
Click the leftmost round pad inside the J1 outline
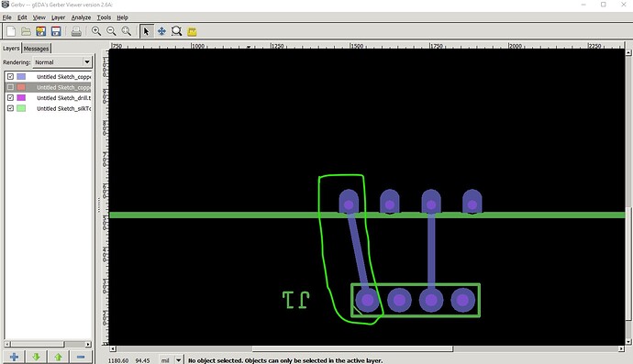(x=367, y=300)
